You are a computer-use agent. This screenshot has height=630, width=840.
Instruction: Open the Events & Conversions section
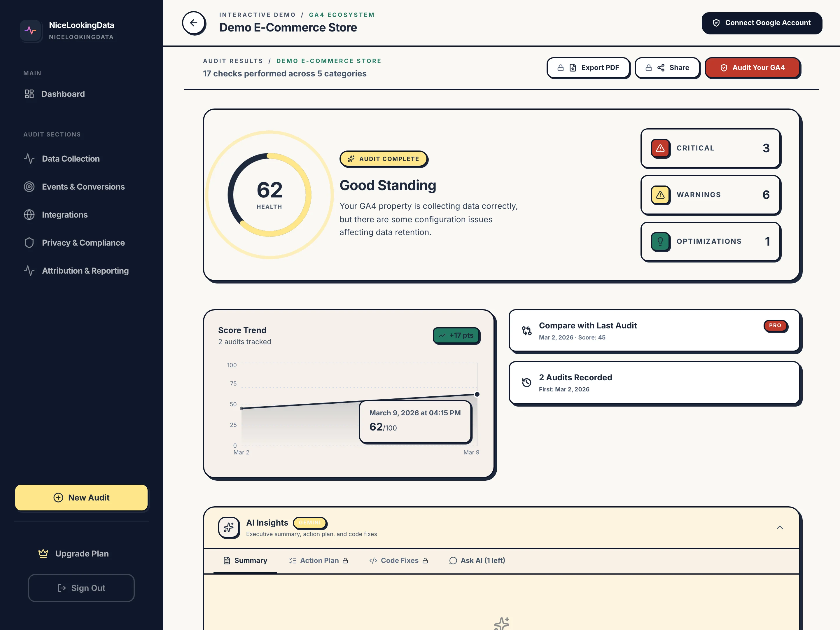click(x=83, y=186)
